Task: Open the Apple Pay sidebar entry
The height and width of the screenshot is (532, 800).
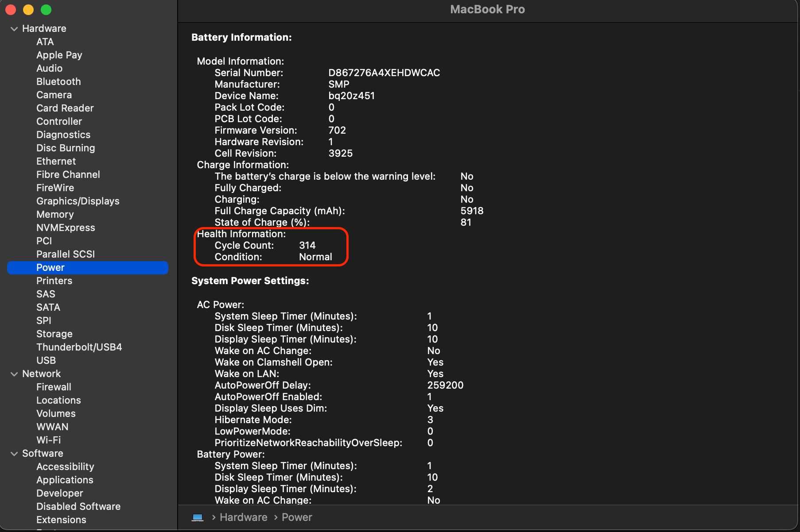Action: 59,55
